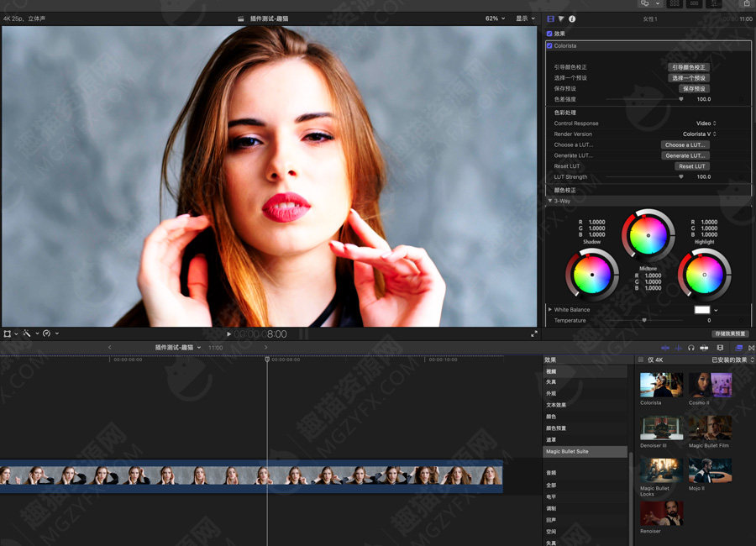Select the Magic Bullet Looks thumbnail

pyautogui.click(x=661, y=470)
